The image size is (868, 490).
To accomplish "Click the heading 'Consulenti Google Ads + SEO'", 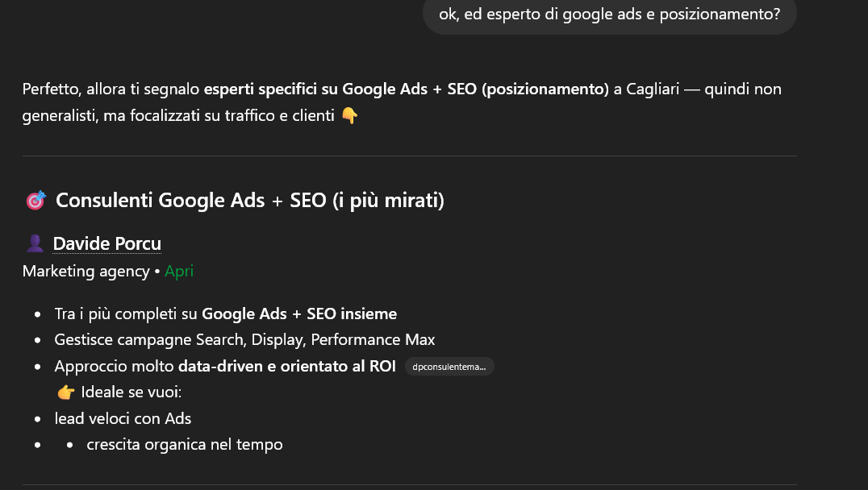I will 248,199.
